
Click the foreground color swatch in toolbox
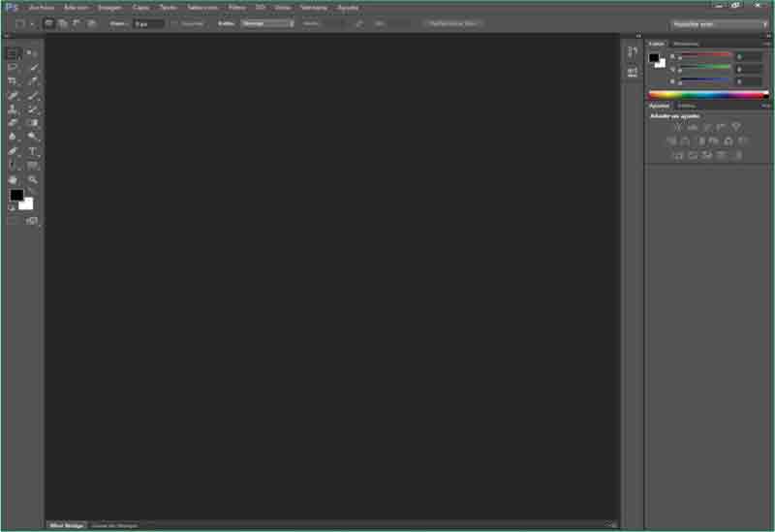click(16, 196)
